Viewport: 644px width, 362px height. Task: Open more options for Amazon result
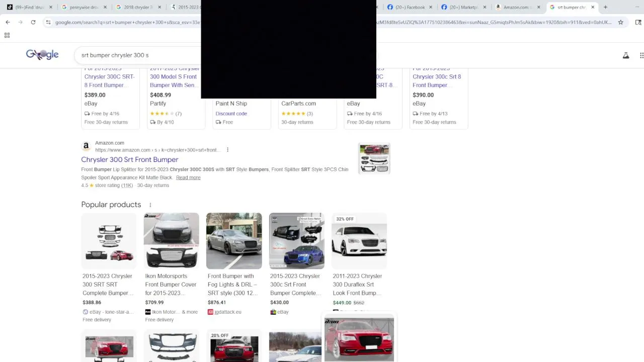click(227, 150)
